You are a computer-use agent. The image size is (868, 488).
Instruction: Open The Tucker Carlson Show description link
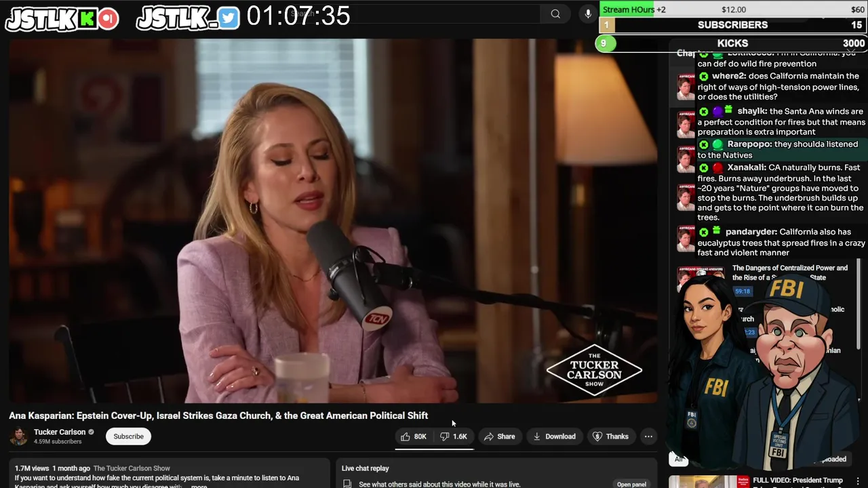coord(132,468)
